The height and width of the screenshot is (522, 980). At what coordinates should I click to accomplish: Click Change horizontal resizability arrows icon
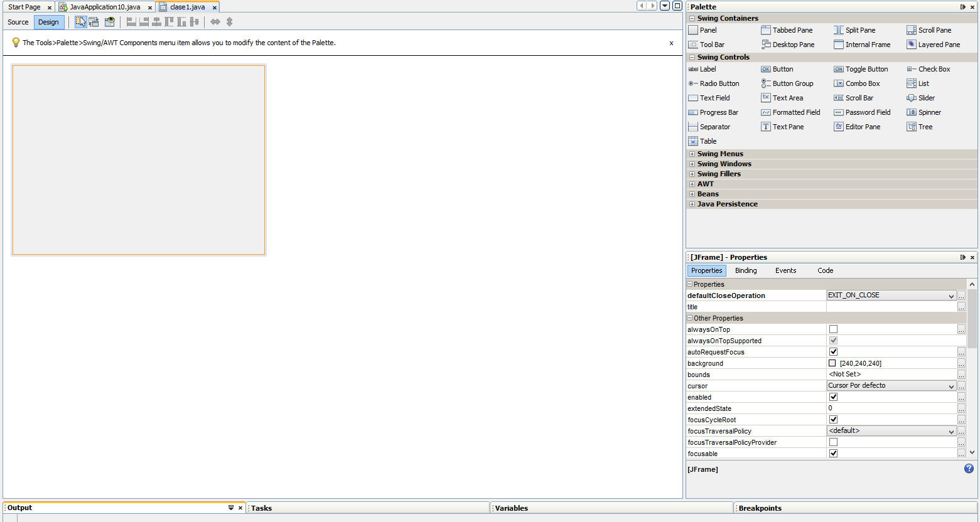215,22
